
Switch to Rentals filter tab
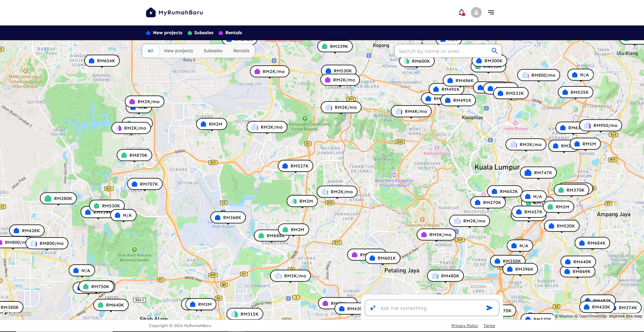241,51
